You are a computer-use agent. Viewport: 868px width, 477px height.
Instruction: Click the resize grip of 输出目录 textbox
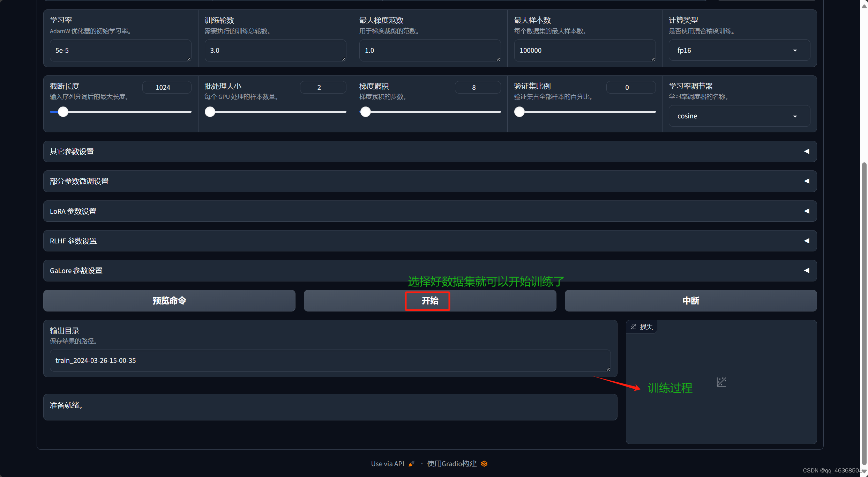(x=608, y=369)
